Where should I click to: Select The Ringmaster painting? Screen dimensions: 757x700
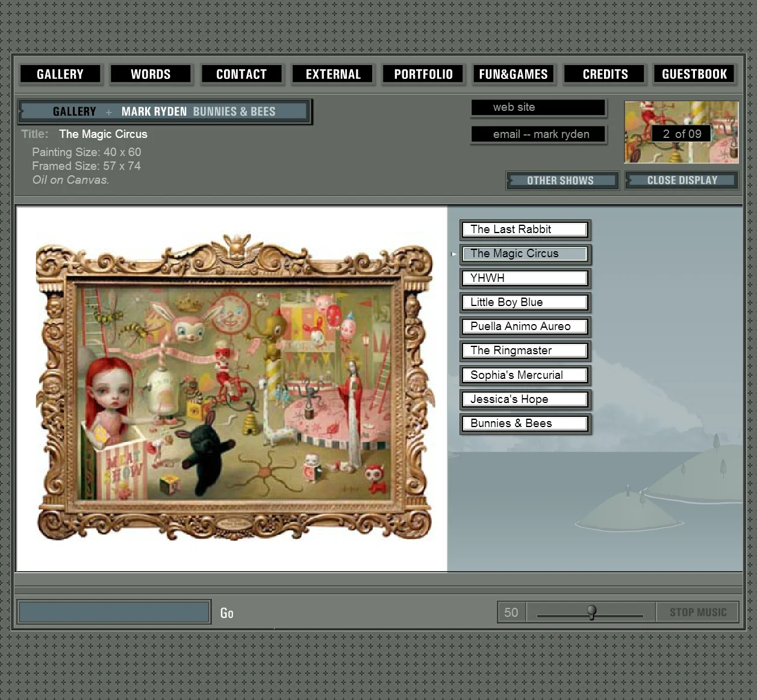[x=525, y=351]
